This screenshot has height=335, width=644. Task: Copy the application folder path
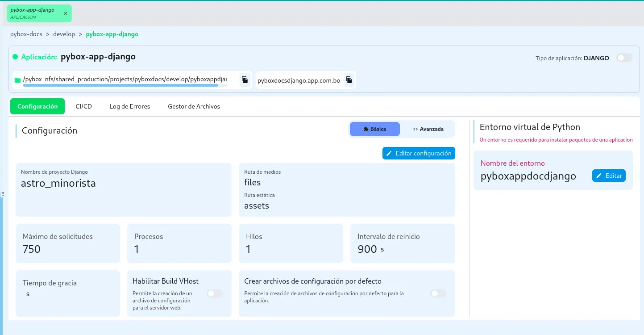click(x=245, y=80)
